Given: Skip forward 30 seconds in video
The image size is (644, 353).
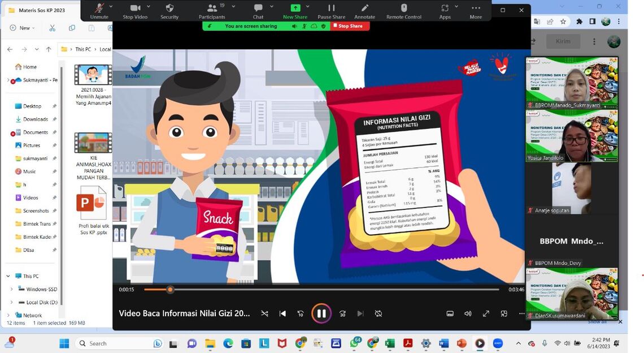Looking at the screenshot, I should coord(342,313).
